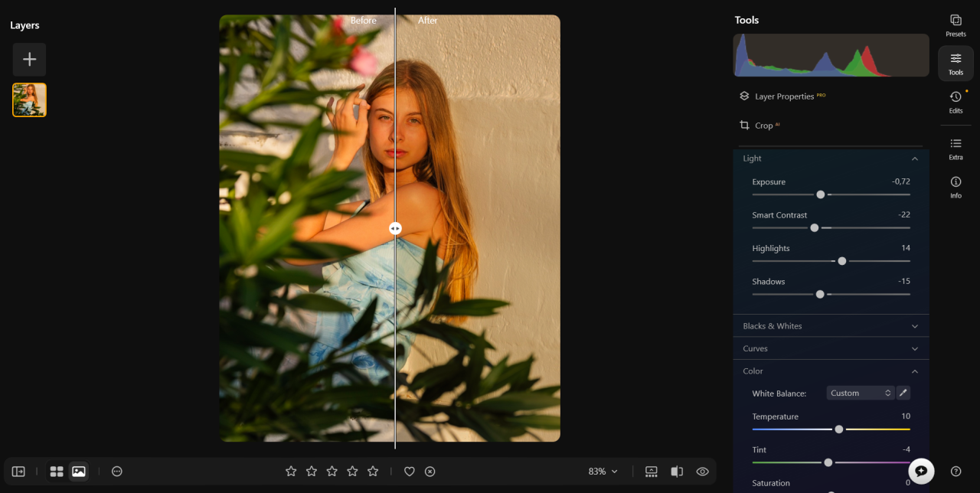The image size is (980, 493).
Task: Click the Saturation label
Action: 771,483
